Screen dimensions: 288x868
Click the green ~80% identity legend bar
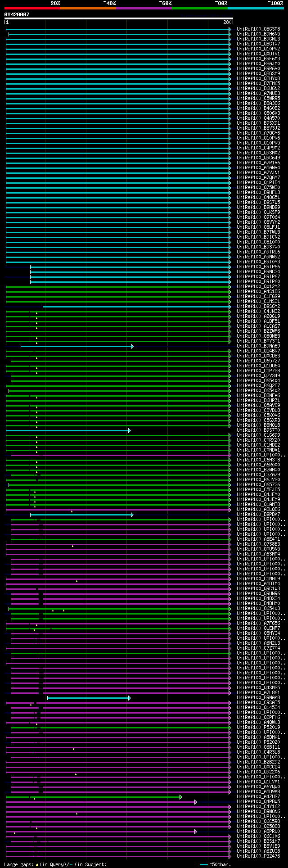[199, 8]
